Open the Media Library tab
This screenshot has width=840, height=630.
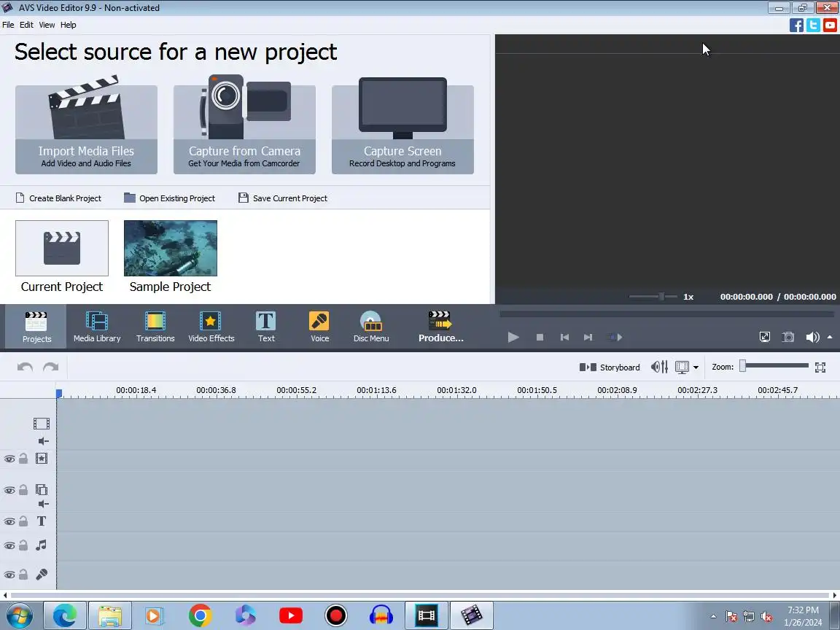point(97,327)
